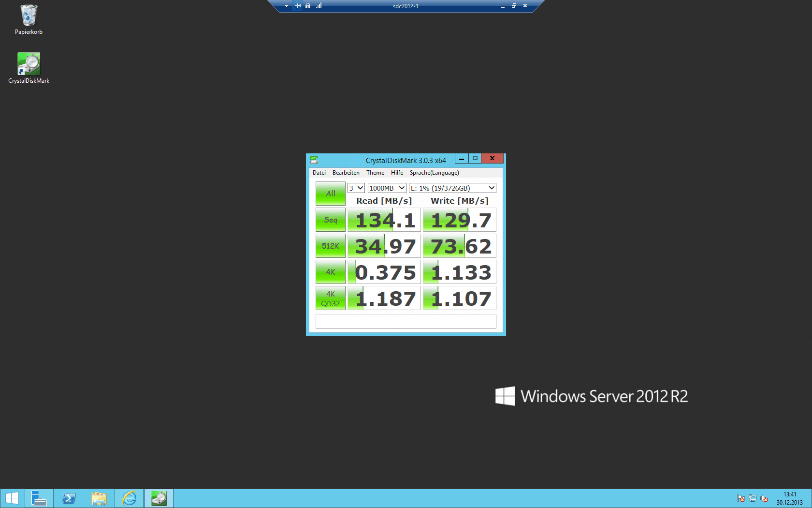
Task: Click the Write [MB/s] column header
Action: click(x=460, y=201)
